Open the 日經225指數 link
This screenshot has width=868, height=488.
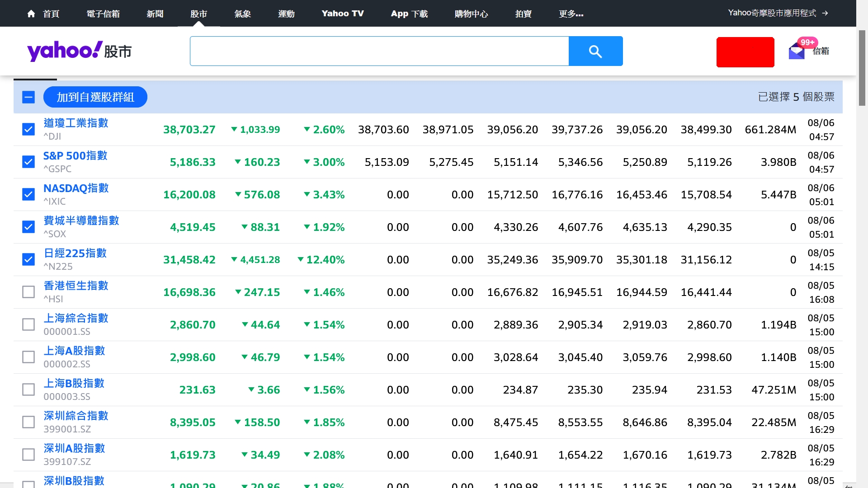pos(75,253)
